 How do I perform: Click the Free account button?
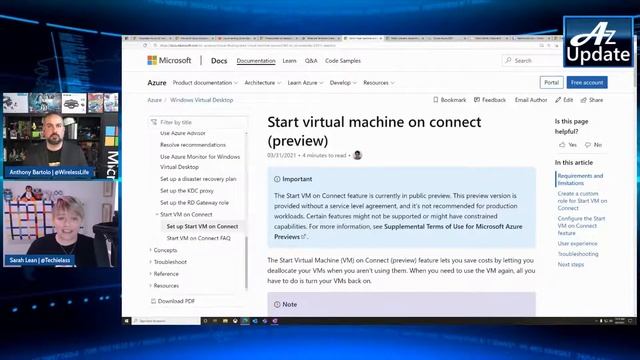coord(587,82)
